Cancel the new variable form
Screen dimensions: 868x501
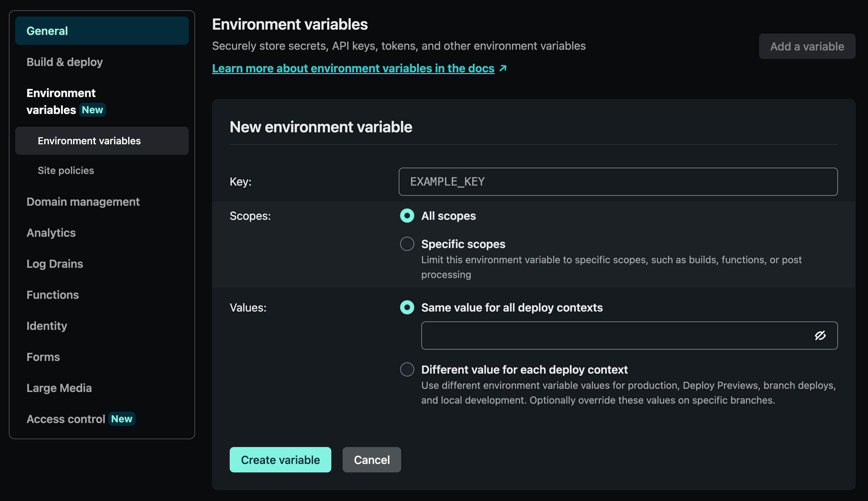[372, 460]
